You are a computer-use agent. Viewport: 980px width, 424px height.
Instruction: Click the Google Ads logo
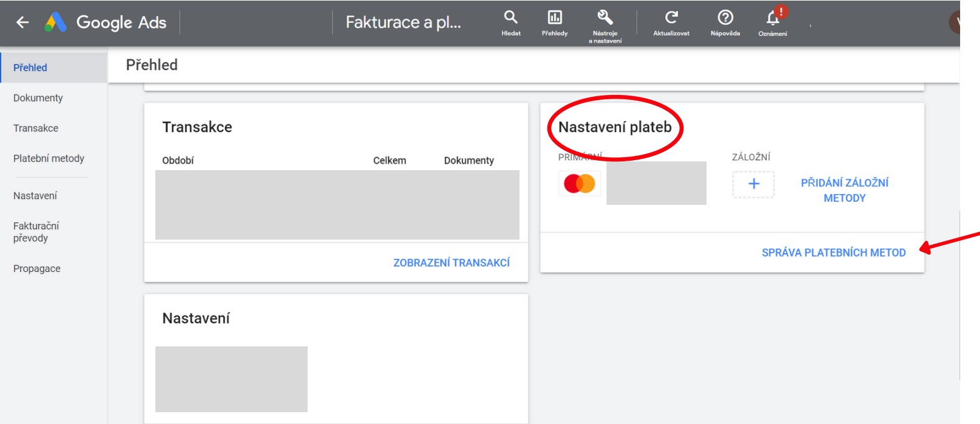(x=56, y=22)
